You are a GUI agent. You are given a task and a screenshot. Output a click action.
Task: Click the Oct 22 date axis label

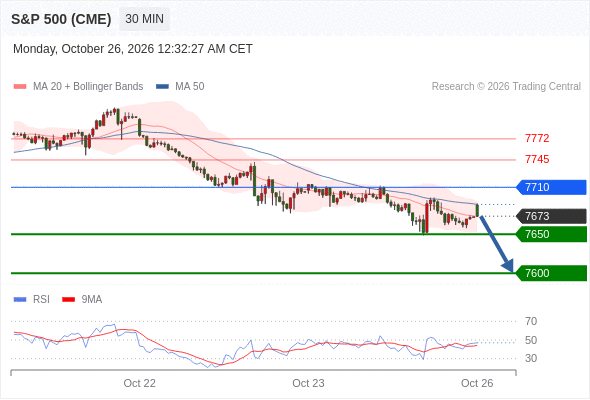click(x=140, y=383)
